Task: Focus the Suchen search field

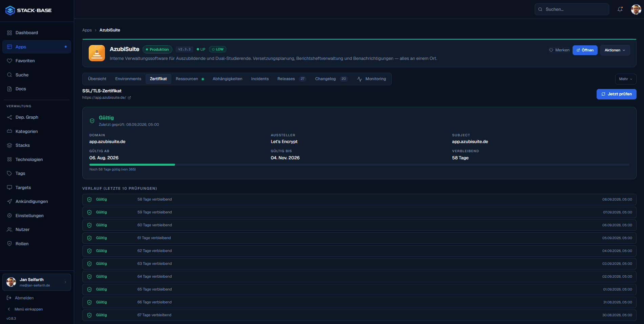Action: pos(572,9)
